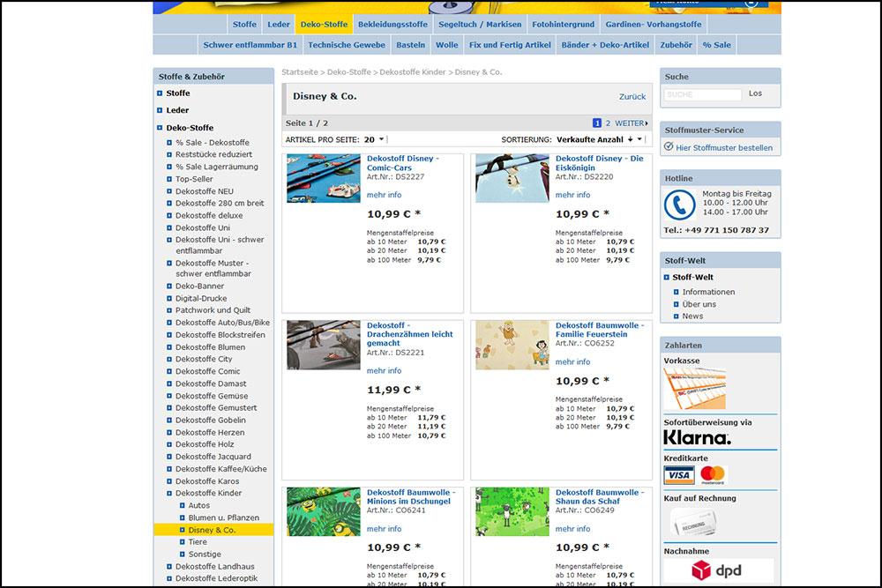
Task: Open the Bekleidungsstoffe navigation tab
Action: pyautogui.click(x=392, y=25)
